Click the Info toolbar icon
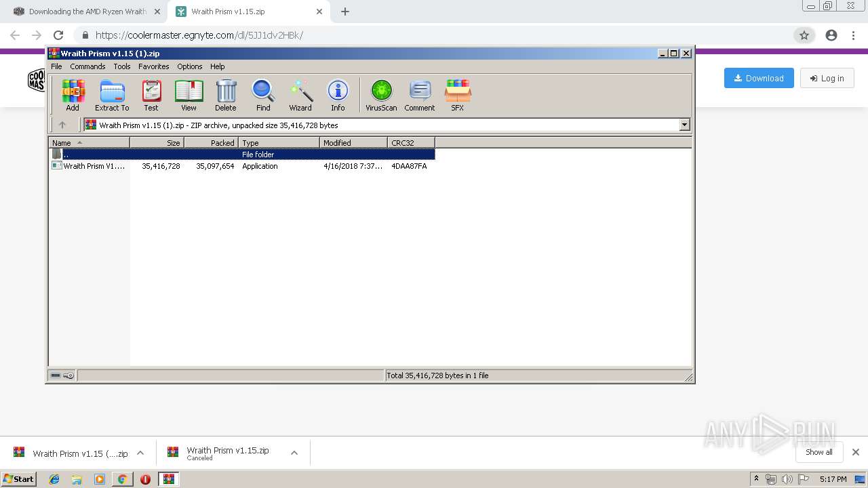This screenshot has width=868, height=488. [x=338, y=95]
